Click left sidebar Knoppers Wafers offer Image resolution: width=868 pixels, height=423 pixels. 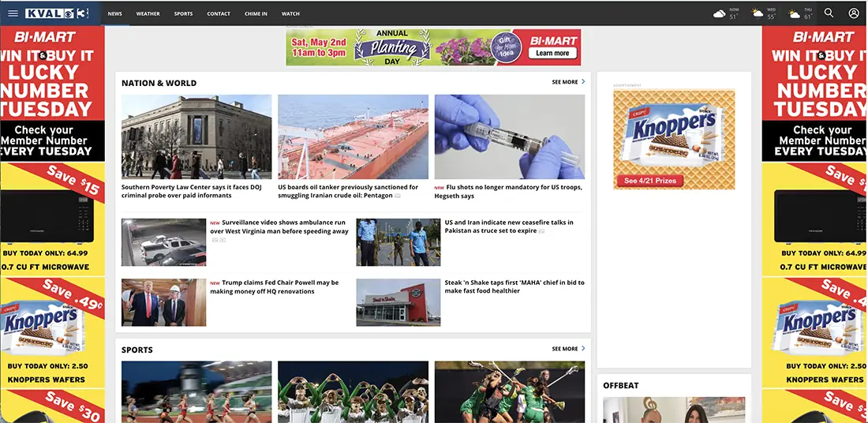click(x=52, y=332)
